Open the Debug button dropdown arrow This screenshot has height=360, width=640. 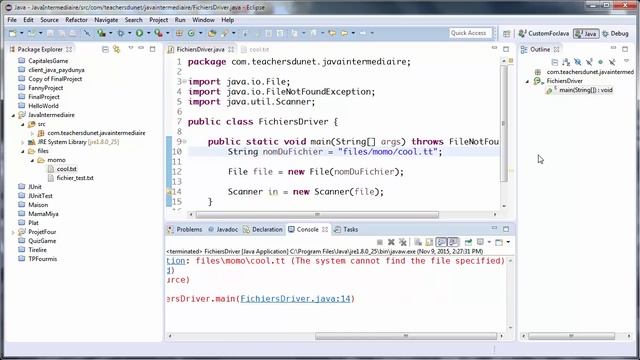click(x=129, y=33)
